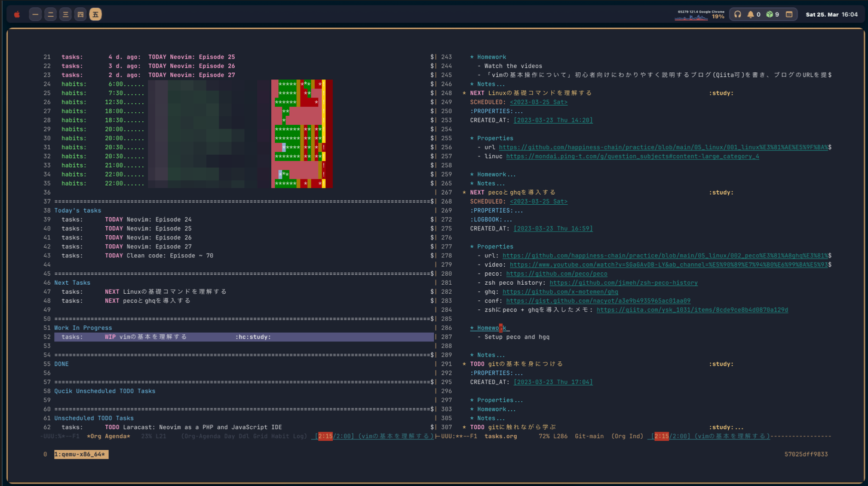Open the mondai.ping-t.com linuc link
The height and width of the screenshot is (486, 868).
coord(633,156)
